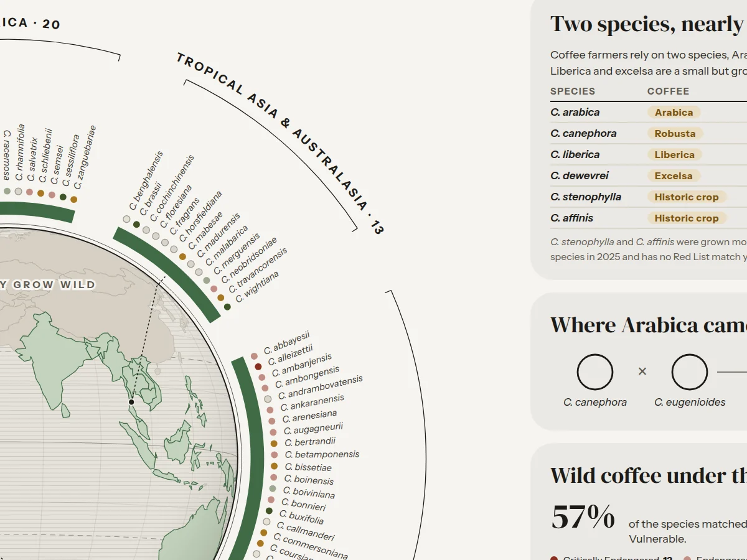Select the C. merguensis label
This screenshot has height=560, width=747.
tap(237, 254)
